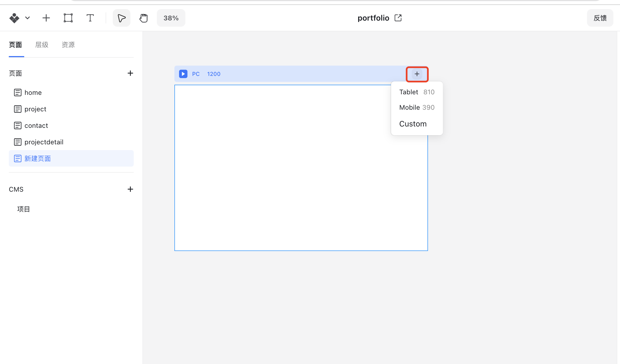Choose Mobile 390 breakpoint option
The image size is (620, 364).
[x=416, y=107]
